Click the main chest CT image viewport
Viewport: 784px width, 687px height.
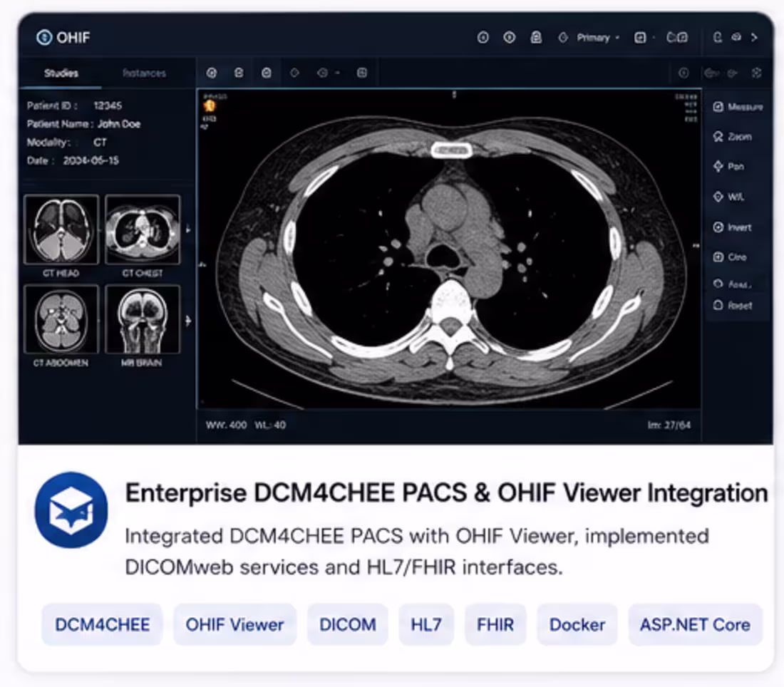449,249
